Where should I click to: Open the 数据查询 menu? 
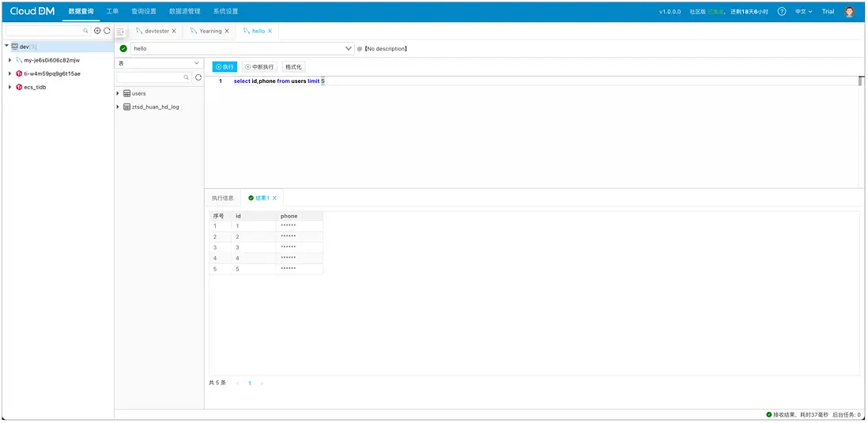point(81,11)
